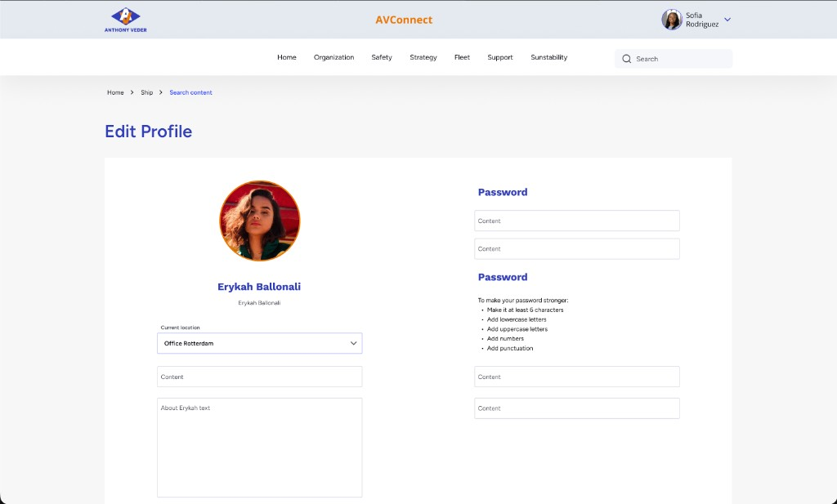837x504 pixels.
Task: Click the 'Add numbers' hint
Action: coord(505,339)
